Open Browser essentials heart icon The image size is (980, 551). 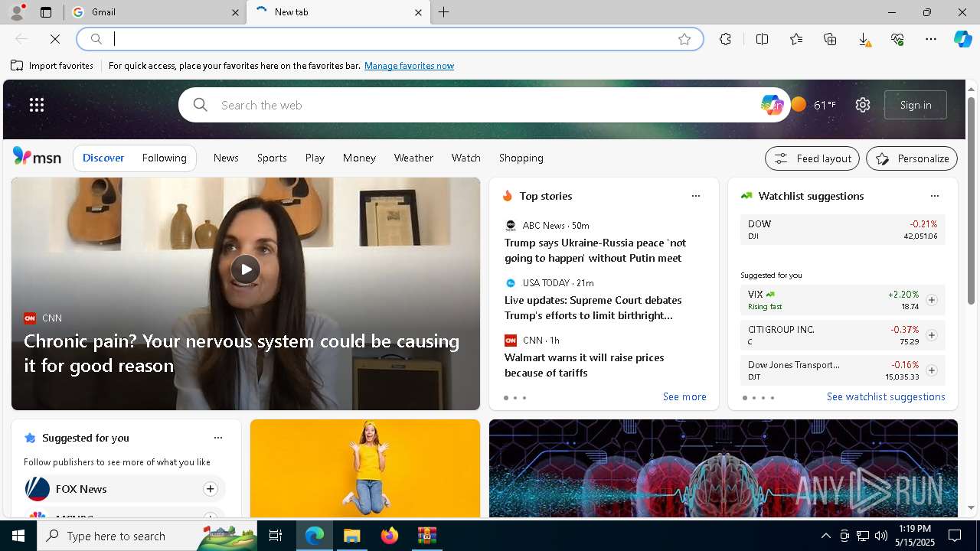coord(897,39)
